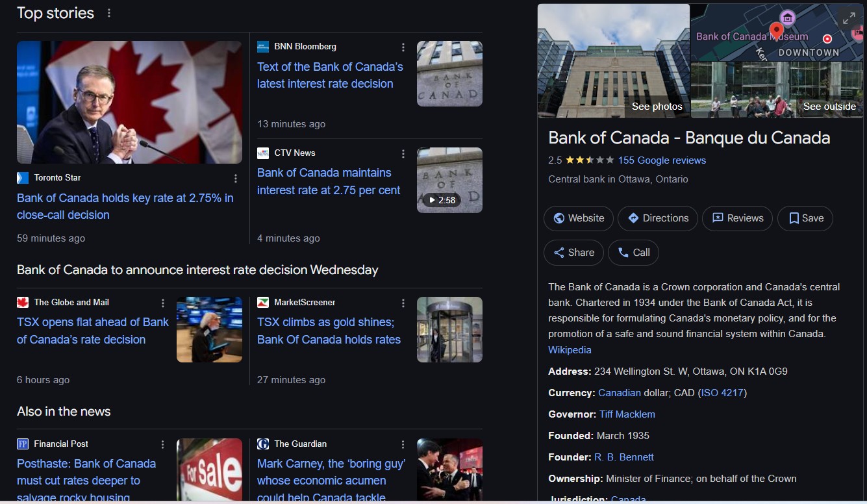This screenshot has width=867, height=504.
Task: Click 'Bank of Canada - Banque du Canada' title
Action: pos(689,138)
